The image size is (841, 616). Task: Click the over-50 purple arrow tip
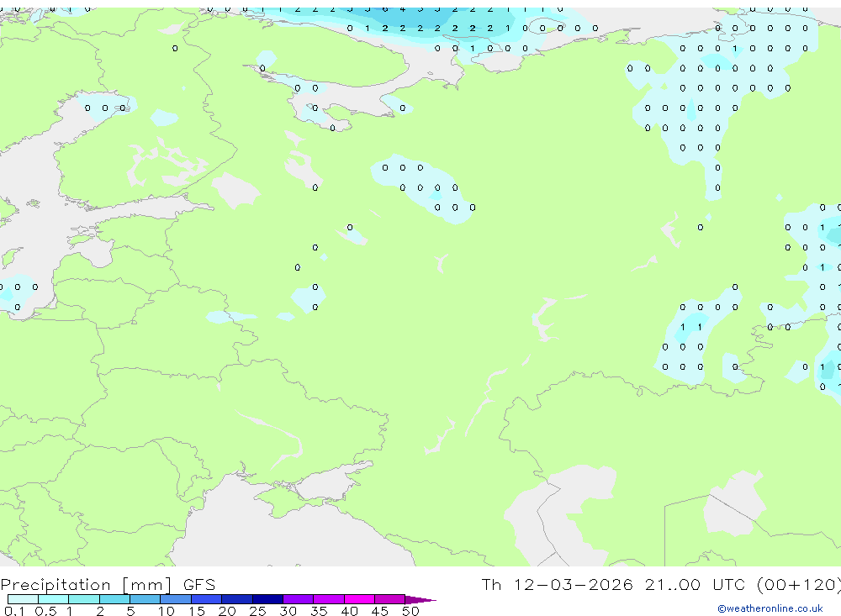(420, 600)
